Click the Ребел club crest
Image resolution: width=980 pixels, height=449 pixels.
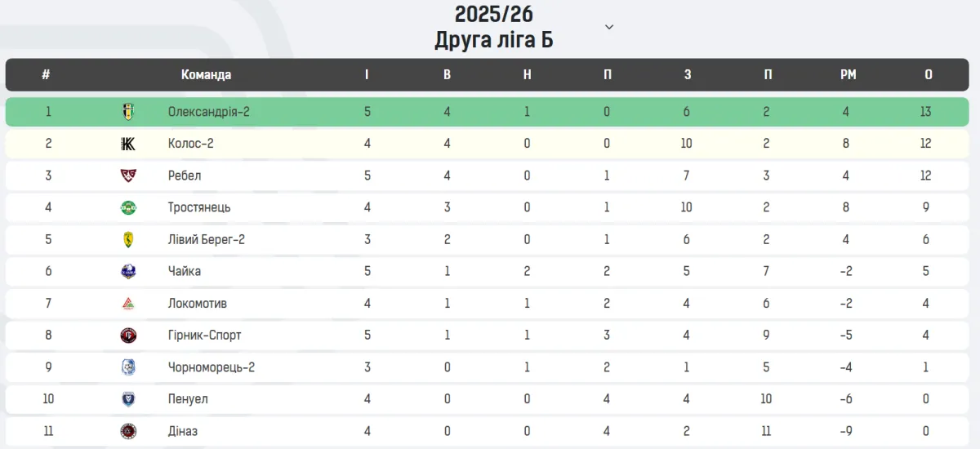[128, 176]
